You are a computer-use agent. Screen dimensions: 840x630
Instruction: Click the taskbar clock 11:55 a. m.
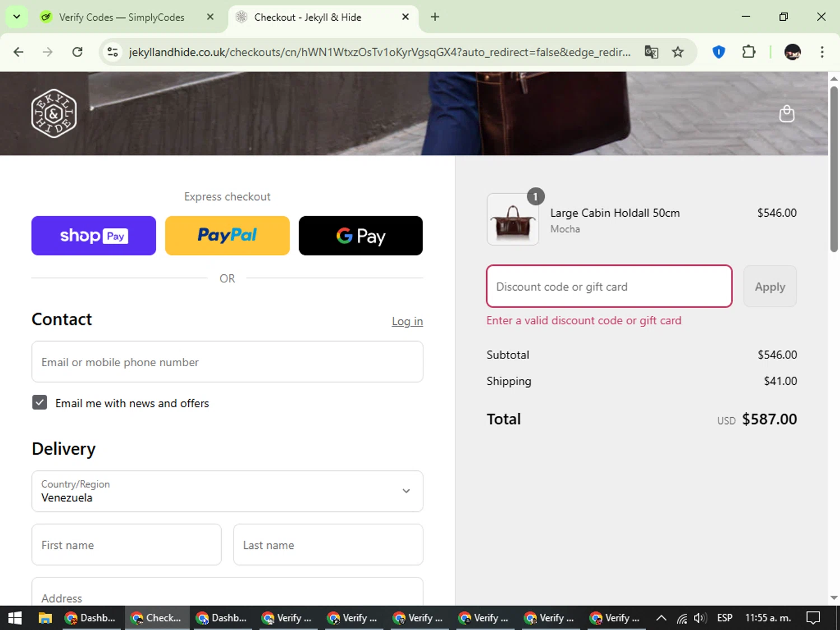(x=768, y=618)
